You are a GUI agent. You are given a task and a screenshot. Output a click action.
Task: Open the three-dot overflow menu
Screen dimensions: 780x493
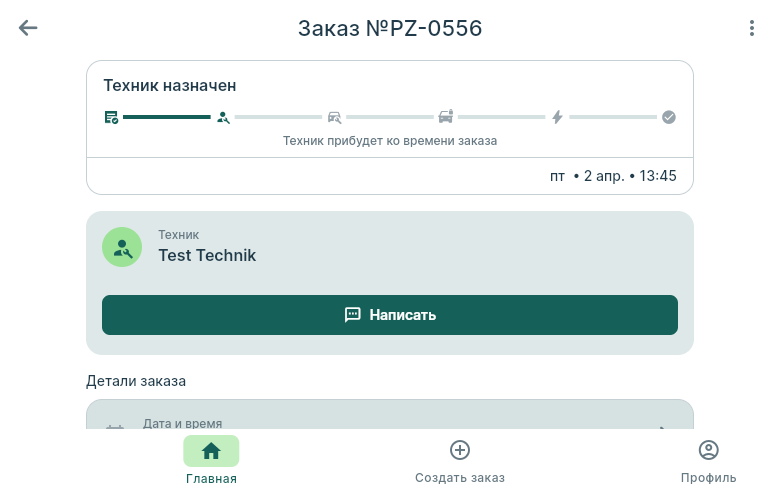[752, 28]
